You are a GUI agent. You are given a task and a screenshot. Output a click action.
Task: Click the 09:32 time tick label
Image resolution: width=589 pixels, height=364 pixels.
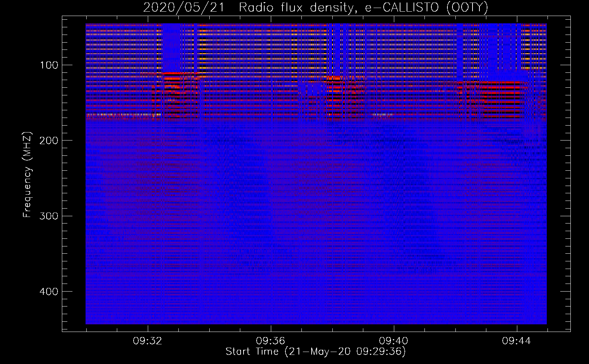(147, 341)
